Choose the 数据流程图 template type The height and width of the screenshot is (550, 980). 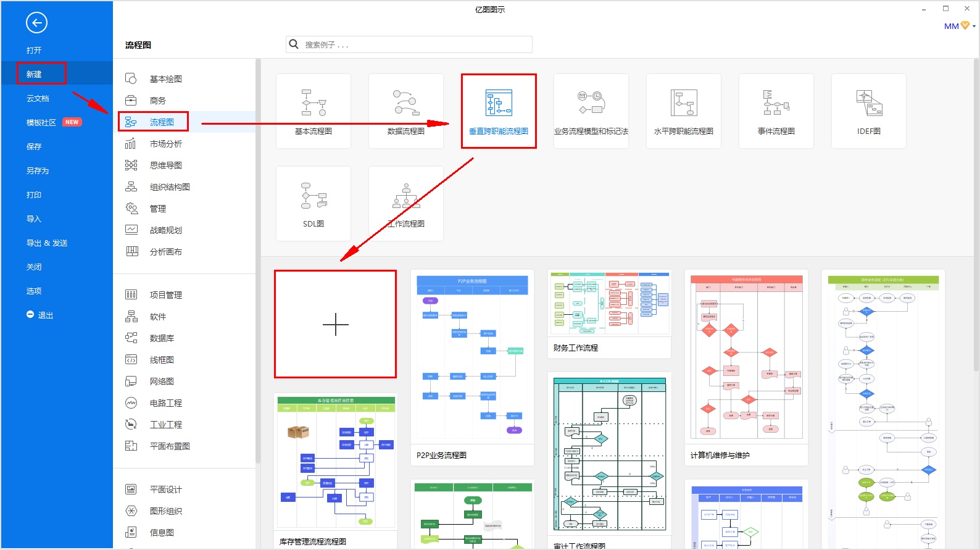(x=406, y=111)
